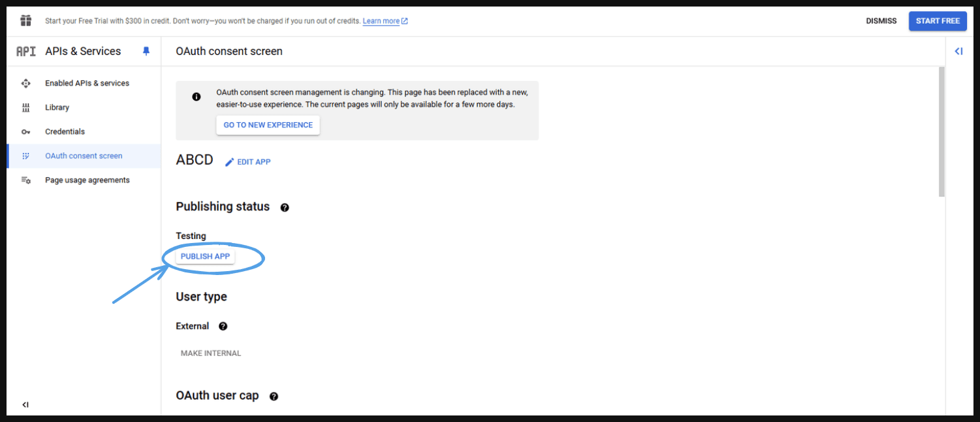This screenshot has height=422, width=980.
Task: Click the Publishing status heading
Action: point(223,206)
